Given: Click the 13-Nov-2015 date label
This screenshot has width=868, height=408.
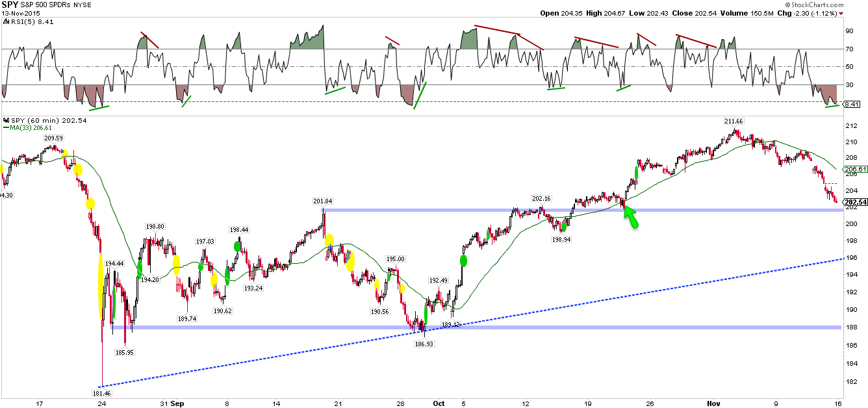Looking at the screenshot, I should [20, 13].
